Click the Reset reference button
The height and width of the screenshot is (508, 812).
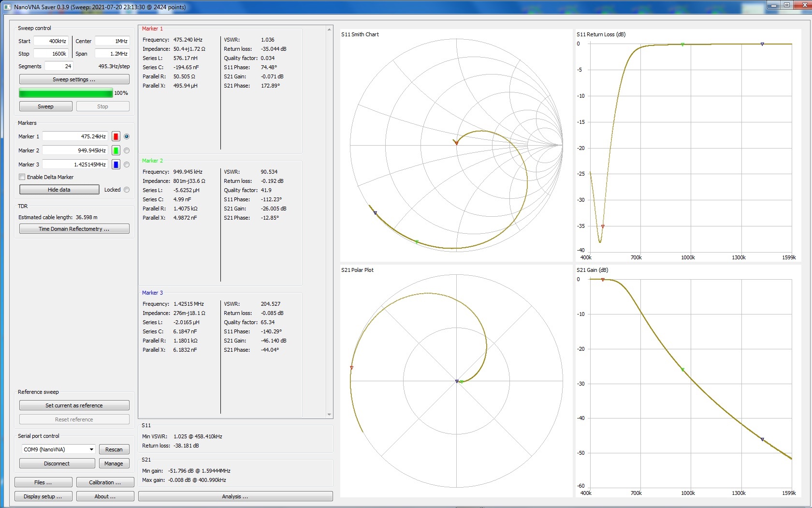(74, 419)
